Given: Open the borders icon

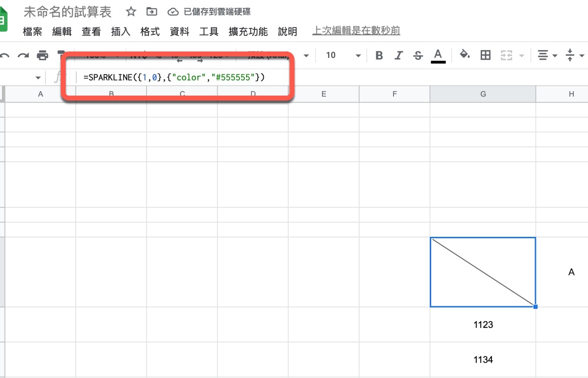Looking at the screenshot, I should (485, 55).
